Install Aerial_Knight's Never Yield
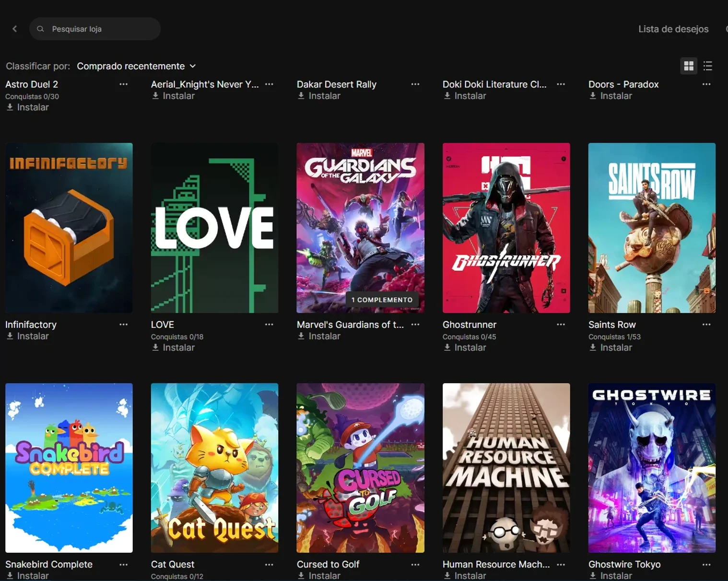This screenshot has height=581, width=728. coord(174,96)
